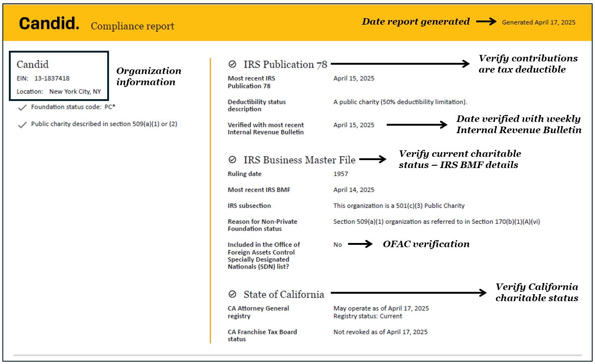Select the 'Deductibility status description' label

(257, 105)
